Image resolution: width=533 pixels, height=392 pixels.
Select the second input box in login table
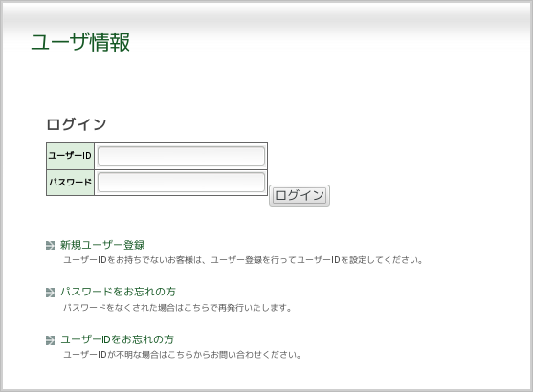click(181, 183)
